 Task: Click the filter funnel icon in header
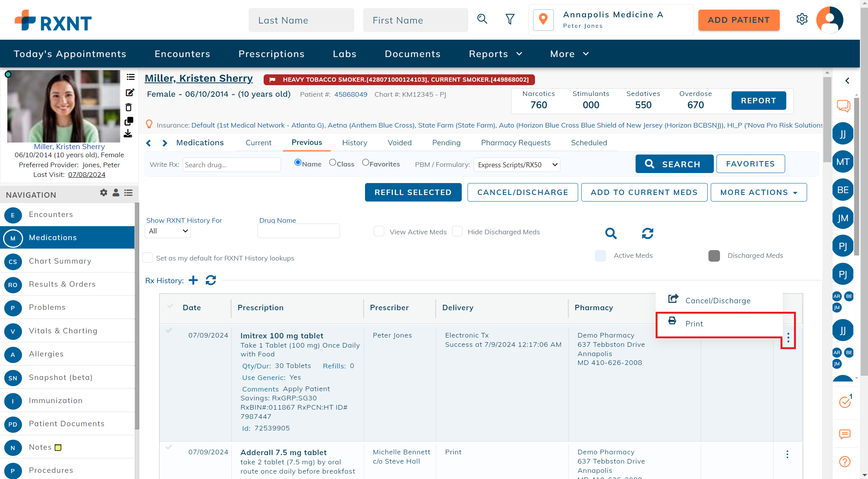coord(510,19)
